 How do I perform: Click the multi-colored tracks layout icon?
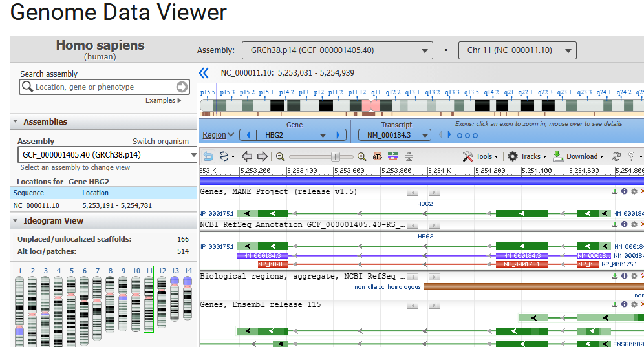point(393,156)
